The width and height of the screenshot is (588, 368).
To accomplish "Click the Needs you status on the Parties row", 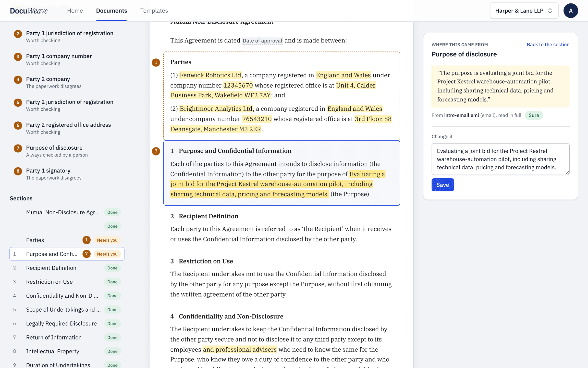I will tap(107, 240).
